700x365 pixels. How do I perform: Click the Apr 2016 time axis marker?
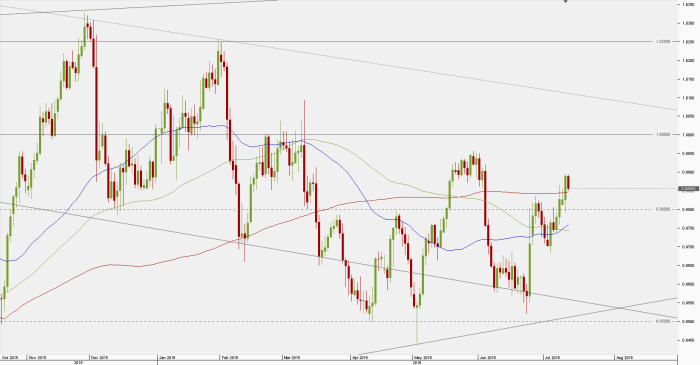360,357
